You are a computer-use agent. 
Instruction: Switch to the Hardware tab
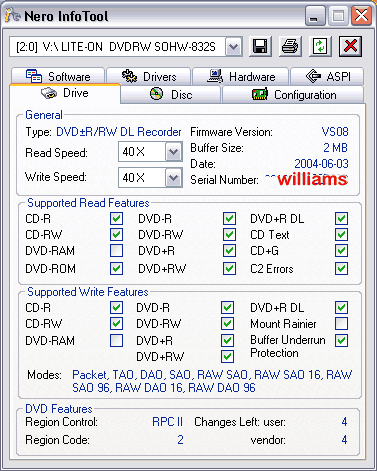click(x=241, y=76)
